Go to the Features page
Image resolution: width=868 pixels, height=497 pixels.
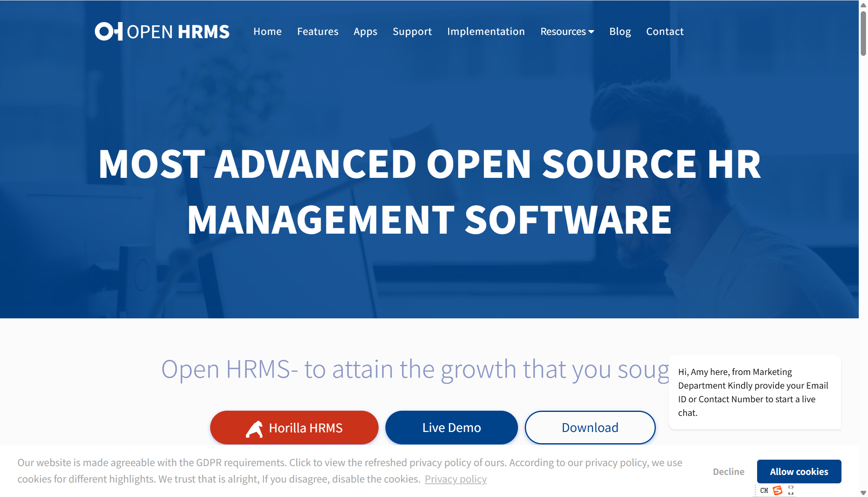(x=317, y=31)
